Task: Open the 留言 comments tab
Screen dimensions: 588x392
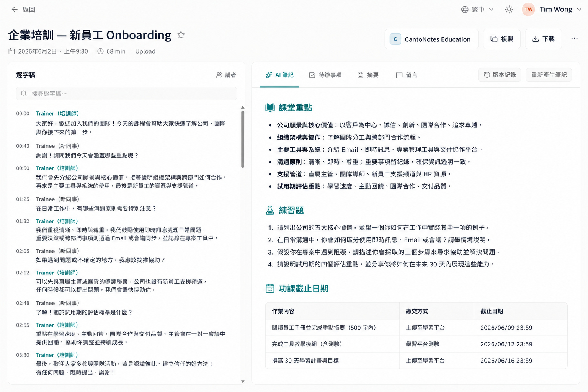Action: coord(407,75)
